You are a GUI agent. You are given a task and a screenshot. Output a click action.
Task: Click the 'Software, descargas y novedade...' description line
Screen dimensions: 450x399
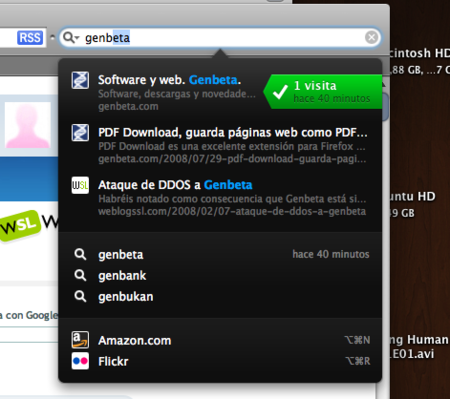[177, 94]
